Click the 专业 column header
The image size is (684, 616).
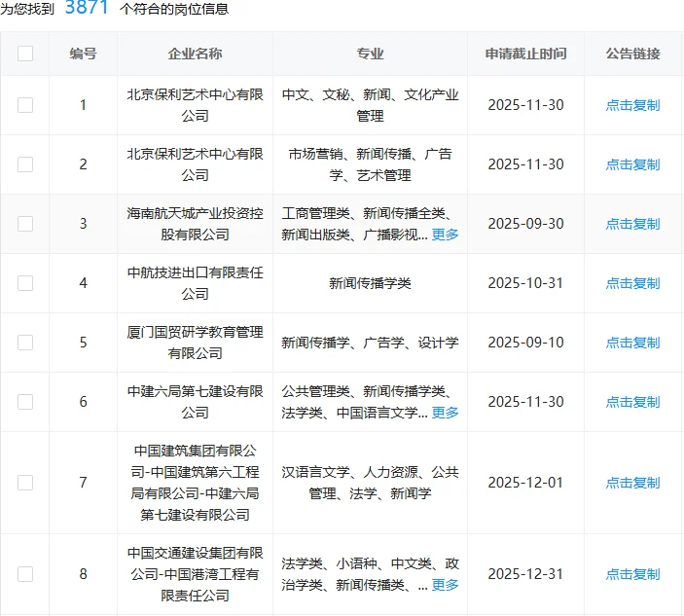click(x=370, y=54)
